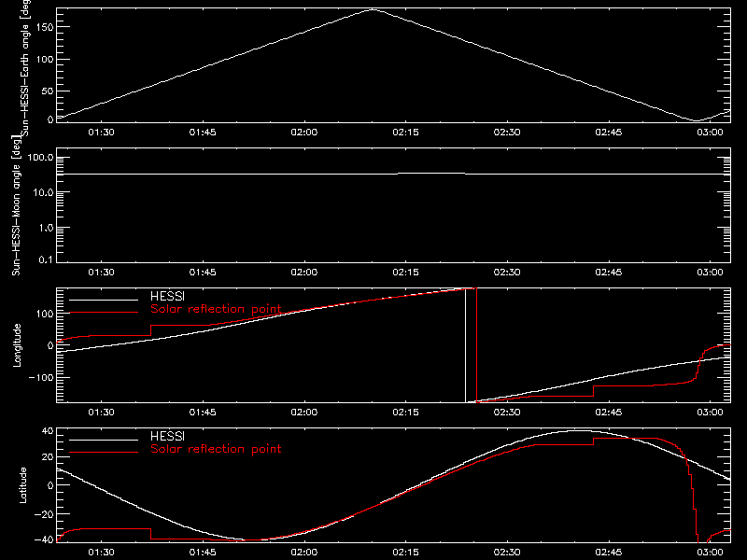
Task: Click white HESSI legend line in Latitude panel
Action: click(x=104, y=440)
